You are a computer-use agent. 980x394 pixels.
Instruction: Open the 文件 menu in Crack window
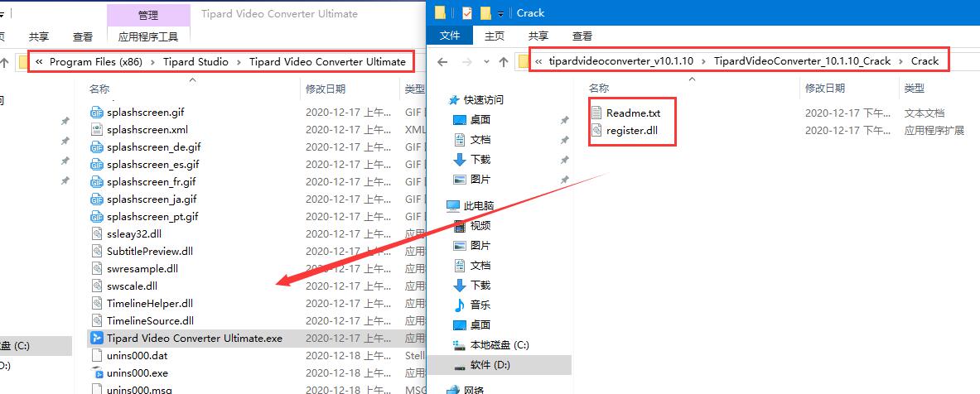pyautogui.click(x=450, y=36)
